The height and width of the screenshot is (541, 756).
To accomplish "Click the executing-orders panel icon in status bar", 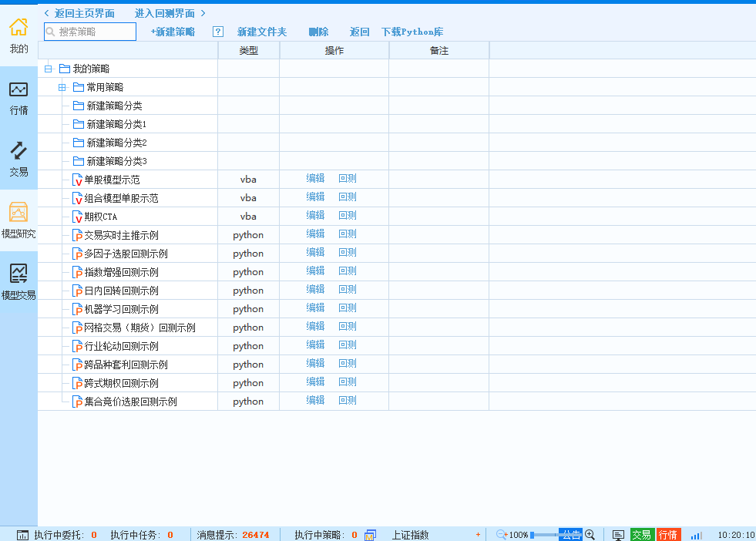I will click(22, 535).
